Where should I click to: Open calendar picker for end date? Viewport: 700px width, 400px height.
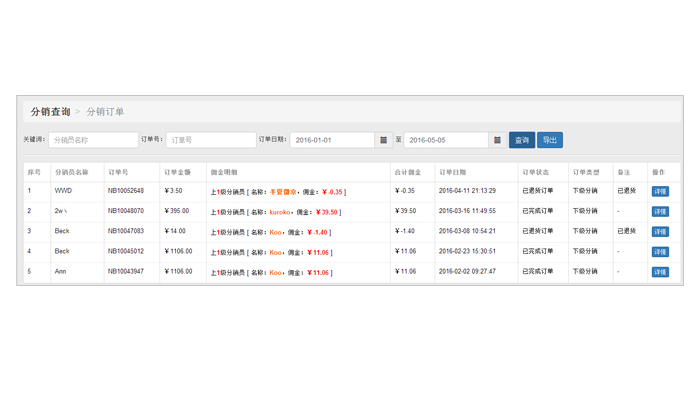pyautogui.click(x=497, y=140)
